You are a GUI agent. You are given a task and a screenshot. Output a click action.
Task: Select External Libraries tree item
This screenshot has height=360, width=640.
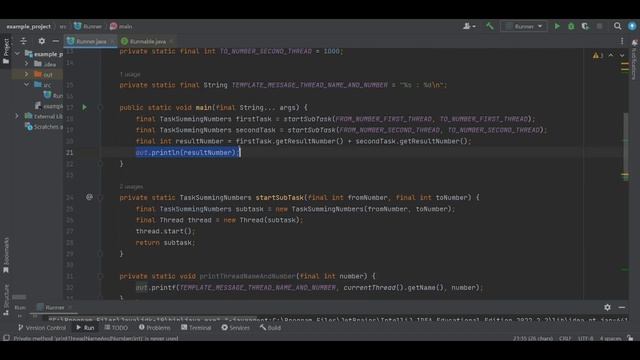click(x=44, y=116)
